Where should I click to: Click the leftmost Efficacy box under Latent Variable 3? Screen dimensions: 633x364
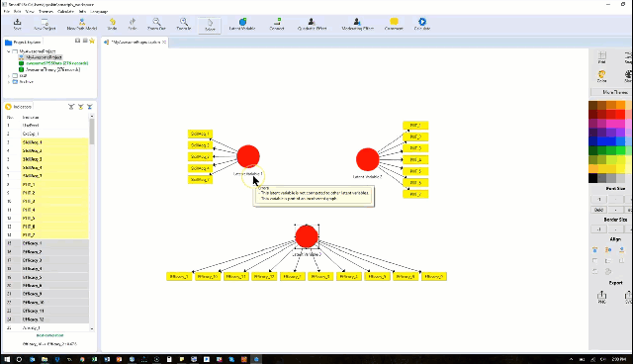click(x=179, y=276)
